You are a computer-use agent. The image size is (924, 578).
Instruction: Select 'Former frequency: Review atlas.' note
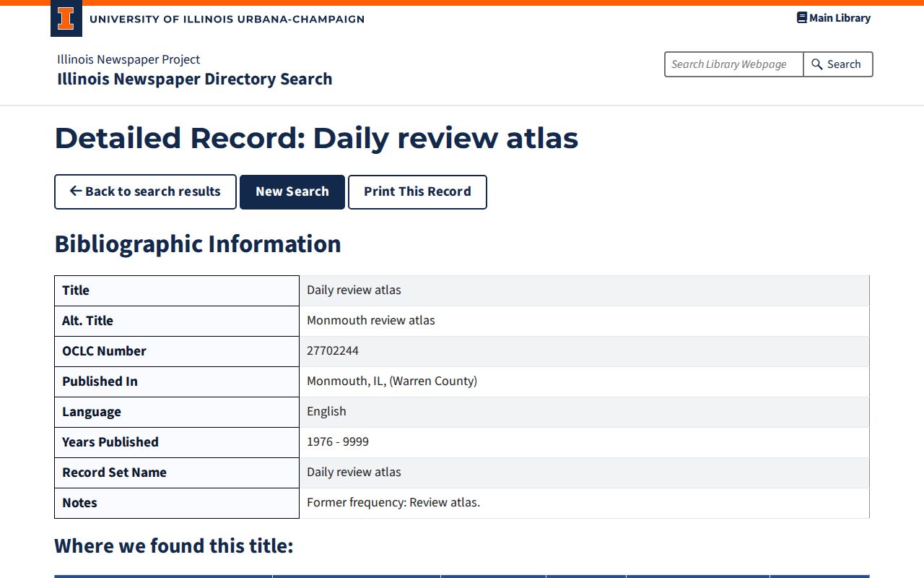[393, 502]
